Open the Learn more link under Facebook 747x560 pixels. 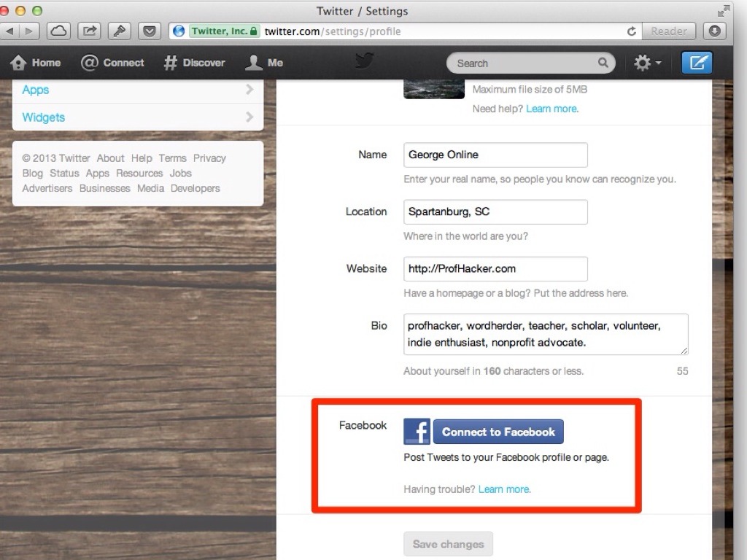(504, 489)
